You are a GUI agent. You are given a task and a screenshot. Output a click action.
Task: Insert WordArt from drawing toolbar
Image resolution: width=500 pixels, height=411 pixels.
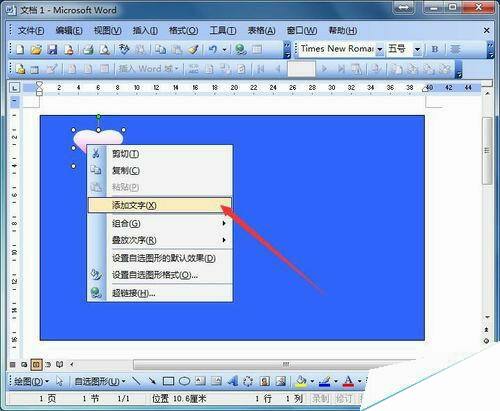tap(233, 381)
